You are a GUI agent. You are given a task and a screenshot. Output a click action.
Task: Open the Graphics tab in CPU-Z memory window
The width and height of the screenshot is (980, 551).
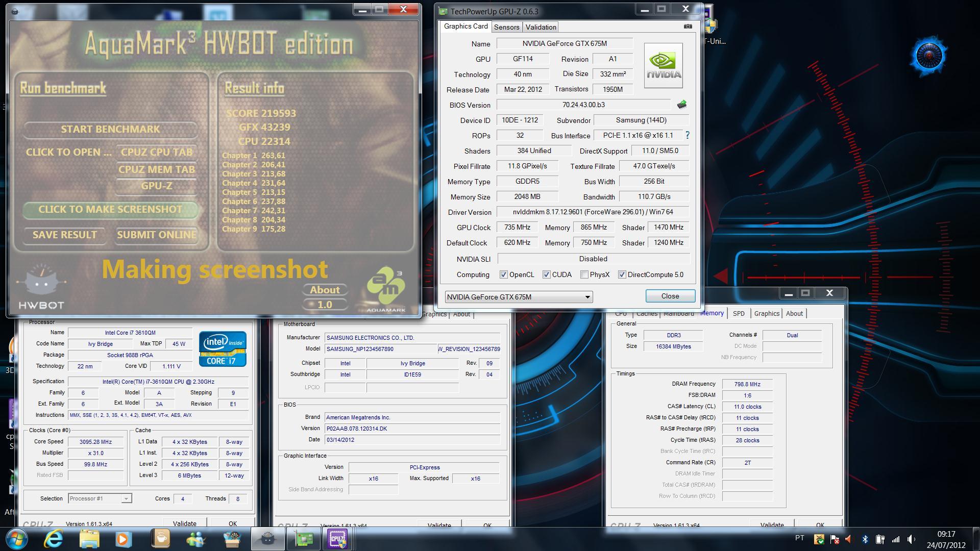click(767, 313)
